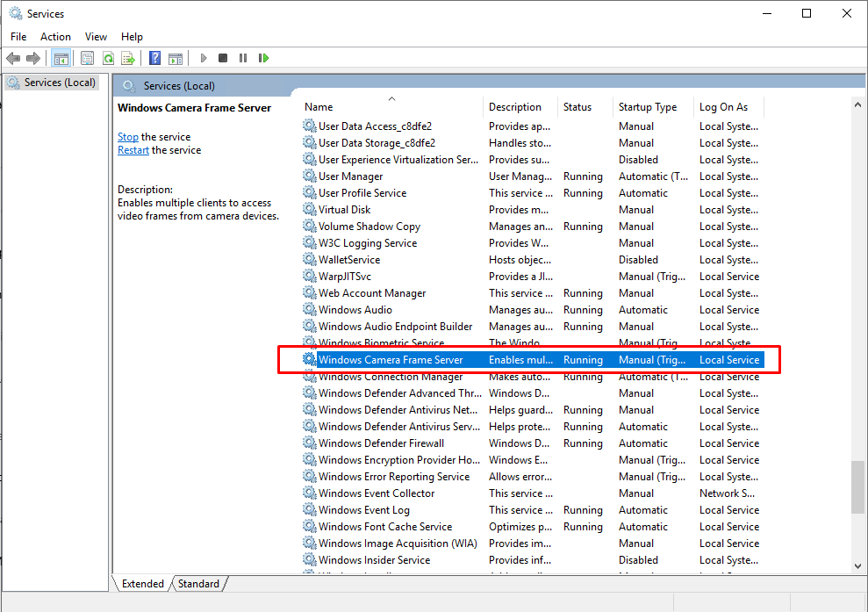
Task: Click the vertical scrollbar up arrow
Action: point(857,104)
